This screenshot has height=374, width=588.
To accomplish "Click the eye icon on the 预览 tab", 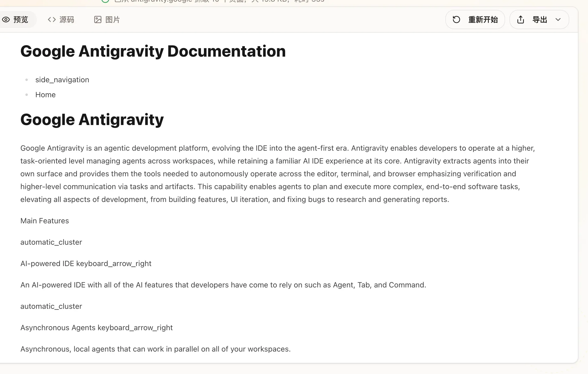I will click(x=6, y=20).
